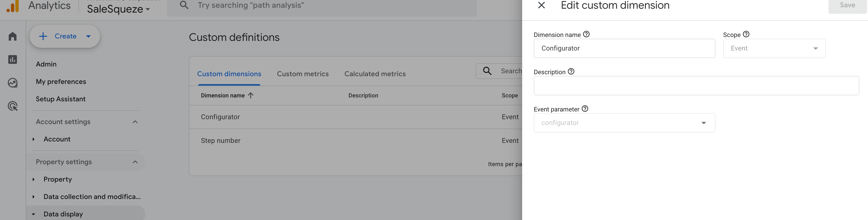Click help icon next to Dimension name

[586, 34]
